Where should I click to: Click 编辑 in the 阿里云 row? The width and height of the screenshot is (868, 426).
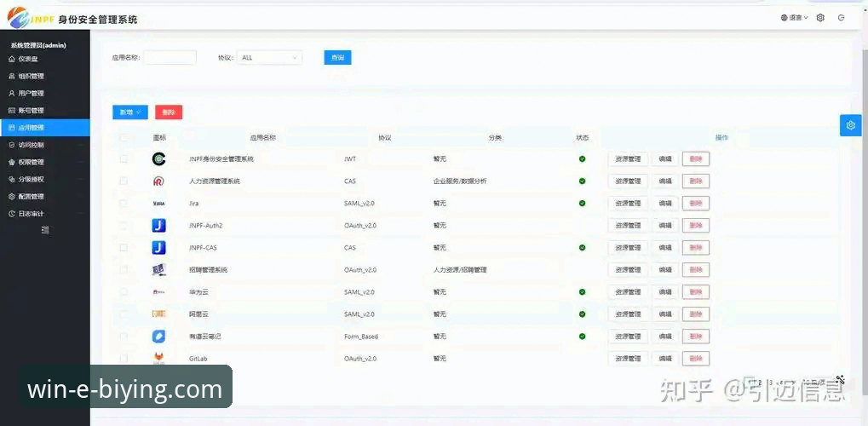click(664, 314)
